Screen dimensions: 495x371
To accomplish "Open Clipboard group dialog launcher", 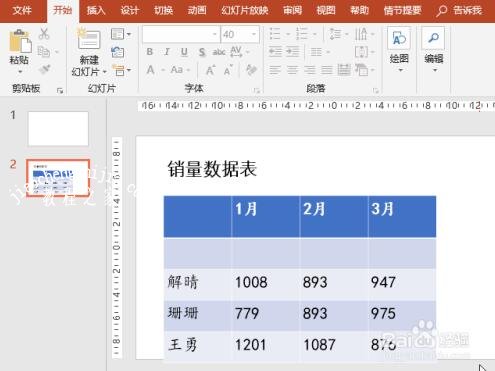I will click(60, 90).
